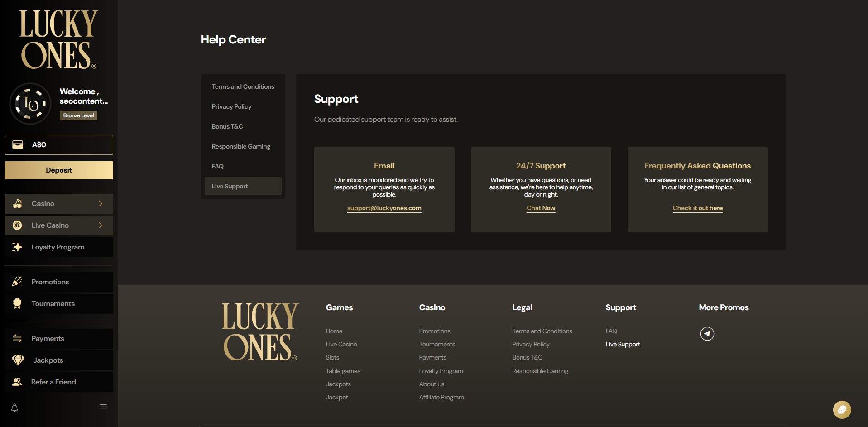This screenshot has height=427, width=868.
Task: Toggle the sidebar hamburger menu icon
Action: [x=103, y=407]
